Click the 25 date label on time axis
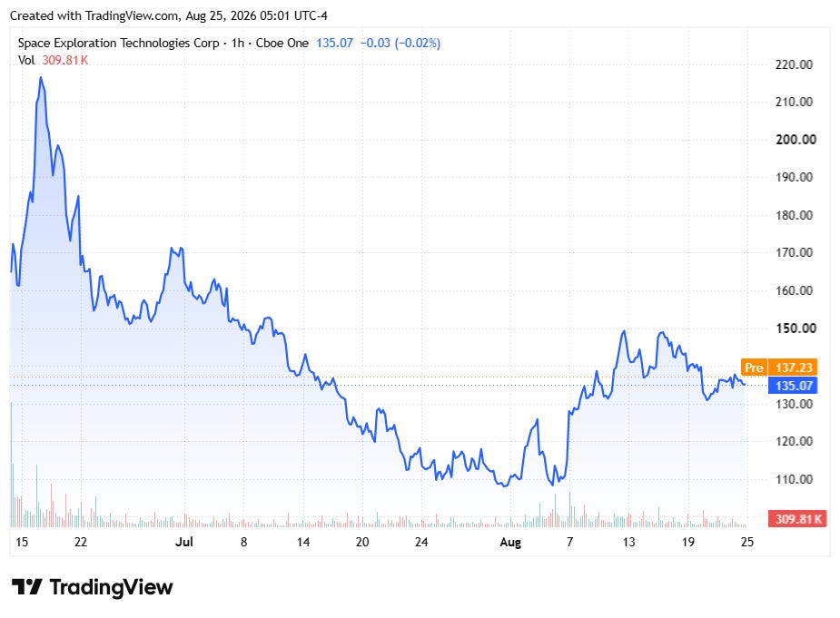840x618 pixels. 747,542
